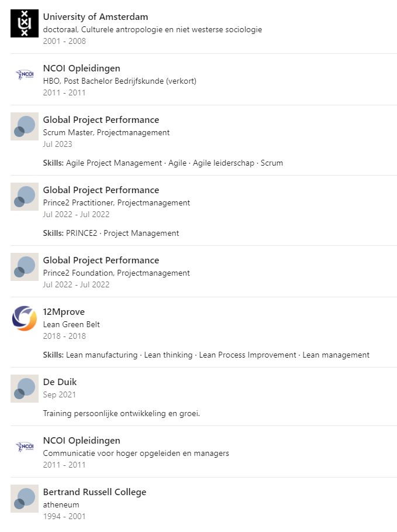Click the Lean manufacturing skills line
Screen dimensions: 397x532
[x=206, y=355]
